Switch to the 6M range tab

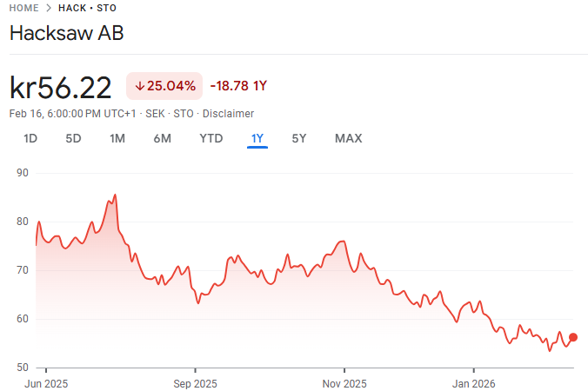(162, 138)
